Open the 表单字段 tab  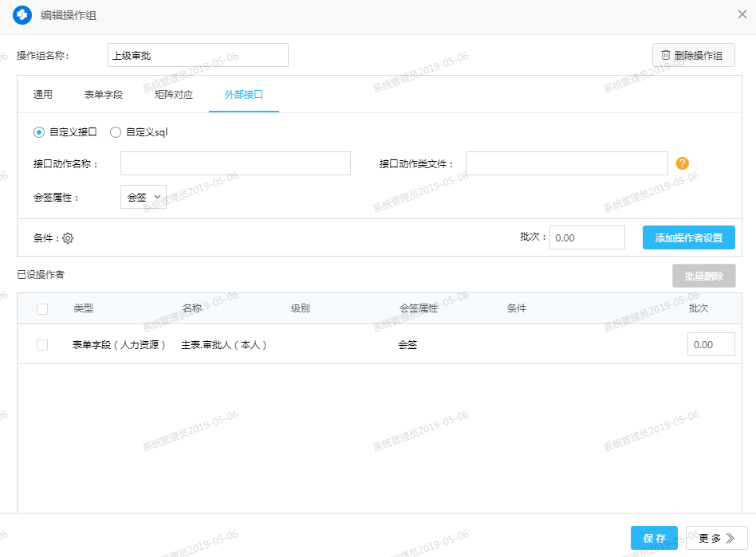(x=104, y=95)
